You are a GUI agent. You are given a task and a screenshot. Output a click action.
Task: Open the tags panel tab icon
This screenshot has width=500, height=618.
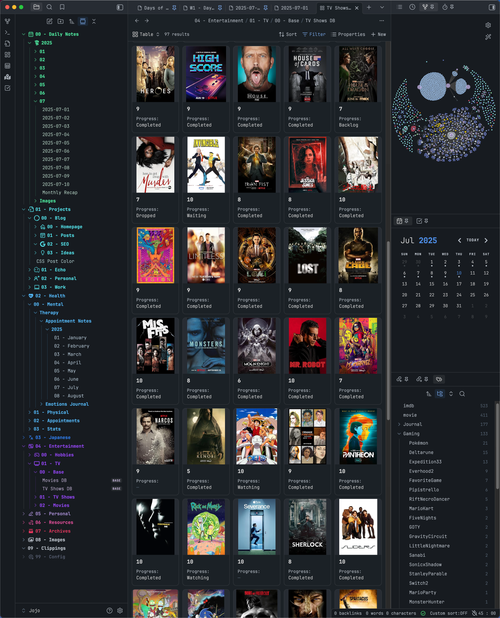pos(439,379)
